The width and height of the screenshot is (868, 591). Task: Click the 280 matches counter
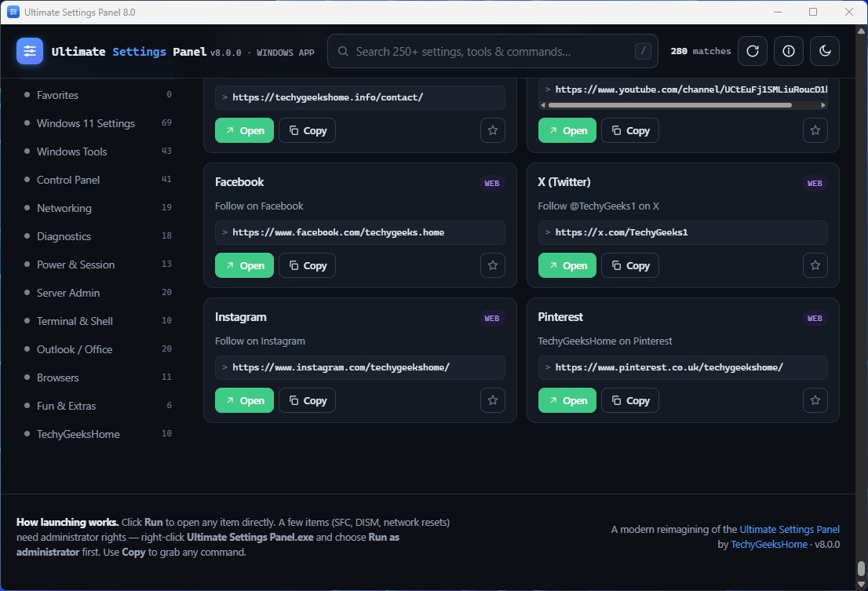point(700,51)
